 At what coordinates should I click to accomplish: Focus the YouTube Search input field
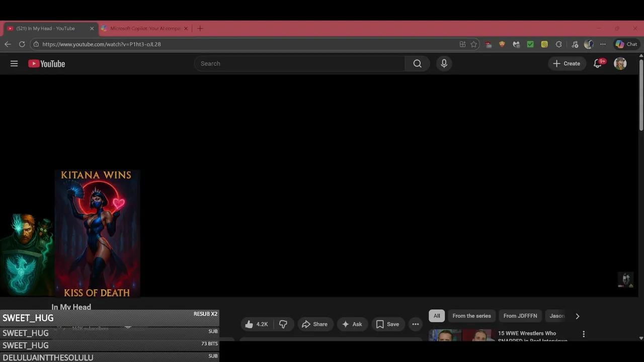pos(300,63)
